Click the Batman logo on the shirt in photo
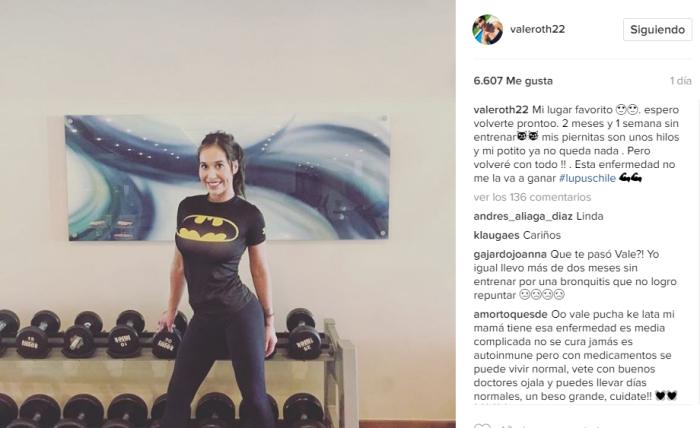The width and height of the screenshot is (700, 428). 208,228
